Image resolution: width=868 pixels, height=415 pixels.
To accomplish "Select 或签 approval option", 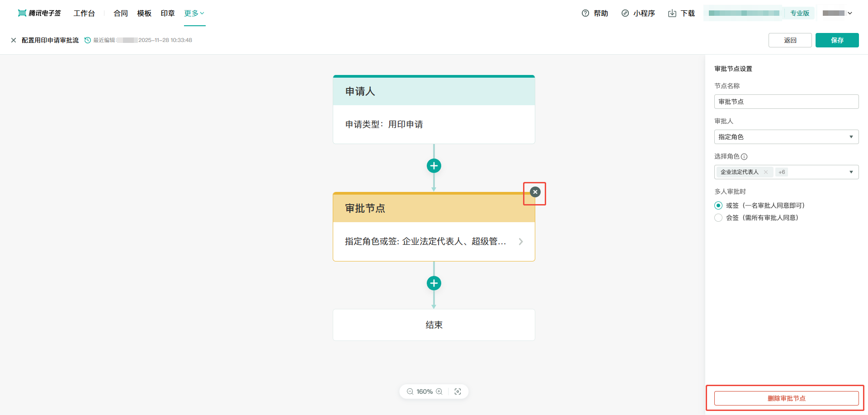I will 718,205.
